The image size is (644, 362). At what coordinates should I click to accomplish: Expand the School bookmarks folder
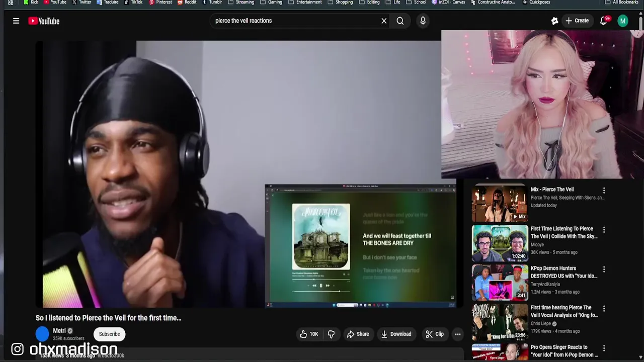416,3
